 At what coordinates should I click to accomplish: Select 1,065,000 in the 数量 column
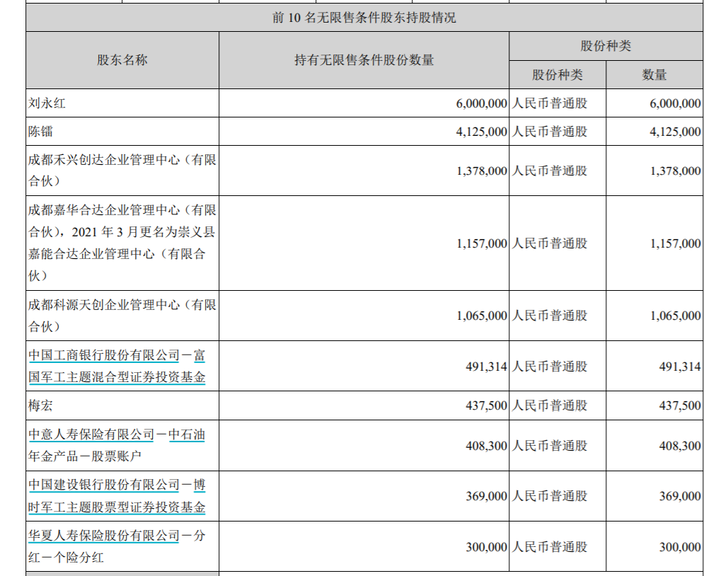(x=675, y=316)
